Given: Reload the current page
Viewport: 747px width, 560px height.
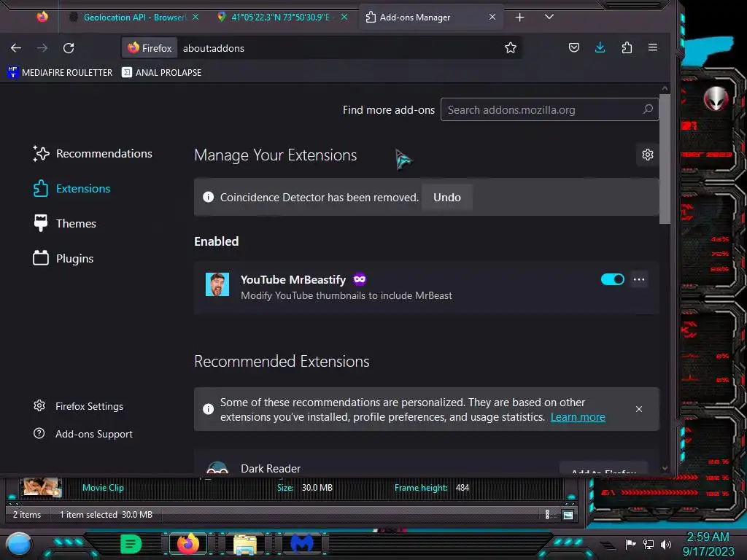Looking at the screenshot, I should point(69,47).
